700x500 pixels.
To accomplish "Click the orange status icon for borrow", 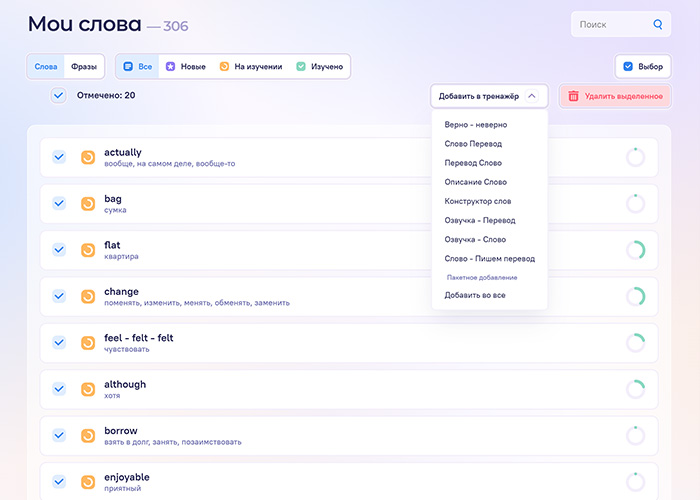I will (88, 436).
